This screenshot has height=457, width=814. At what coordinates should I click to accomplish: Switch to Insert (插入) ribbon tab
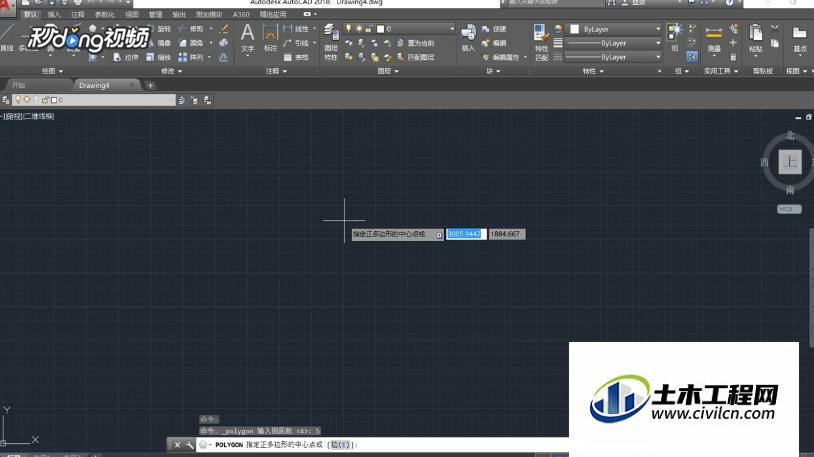click(x=54, y=15)
